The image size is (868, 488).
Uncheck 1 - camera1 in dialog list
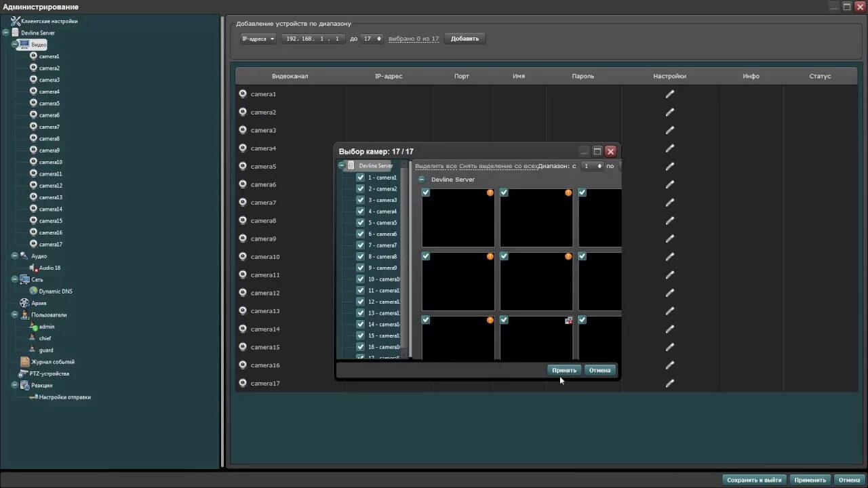coord(360,178)
